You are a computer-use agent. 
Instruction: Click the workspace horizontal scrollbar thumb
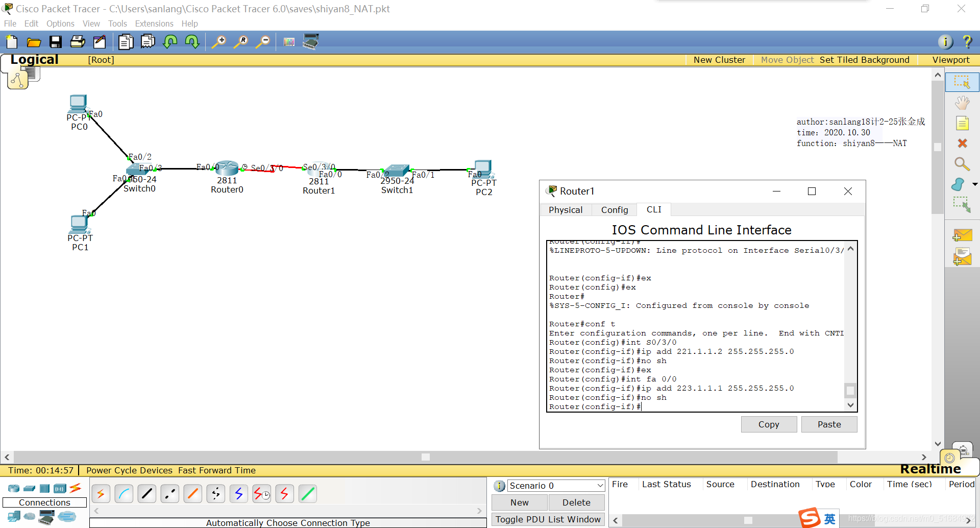click(426, 457)
